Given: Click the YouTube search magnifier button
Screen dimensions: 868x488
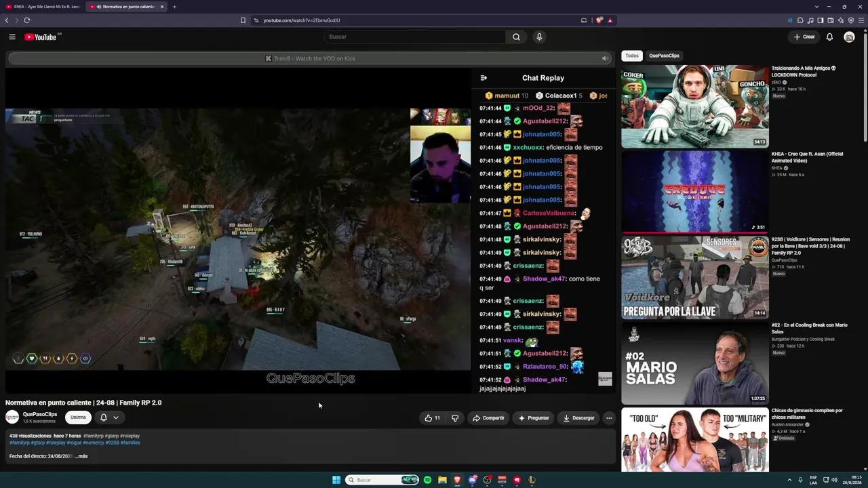Looking at the screenshot, I should (516, 37).
